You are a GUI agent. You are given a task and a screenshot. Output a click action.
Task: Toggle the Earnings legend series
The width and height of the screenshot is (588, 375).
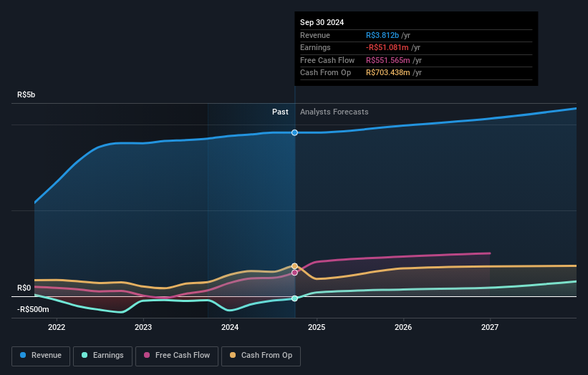click(102, 356)
